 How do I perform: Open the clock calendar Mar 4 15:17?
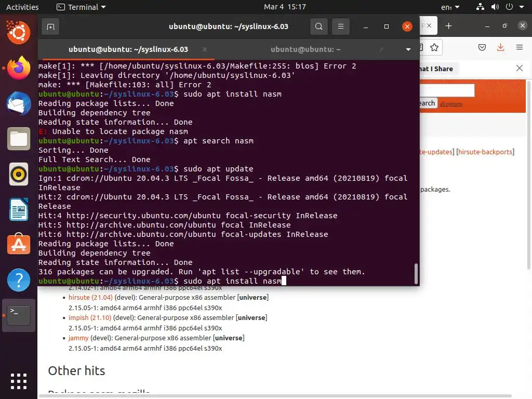[285, 7]
